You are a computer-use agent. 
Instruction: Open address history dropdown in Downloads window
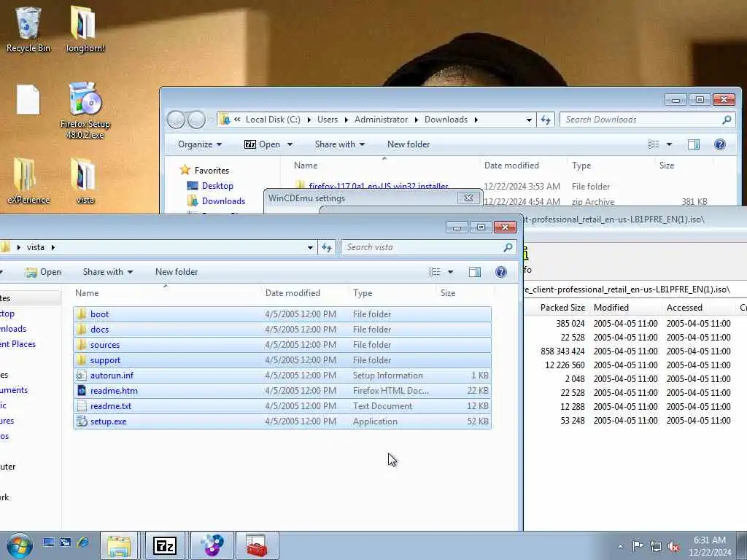529,120
